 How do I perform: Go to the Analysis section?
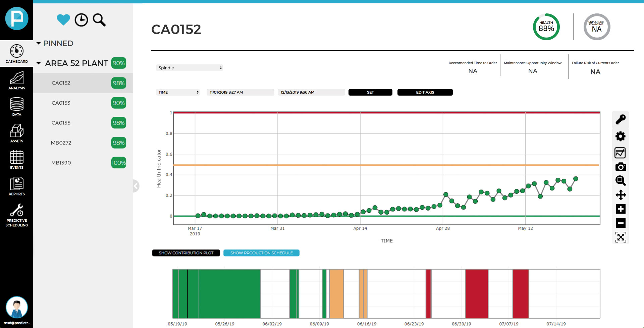pos(16,80)
